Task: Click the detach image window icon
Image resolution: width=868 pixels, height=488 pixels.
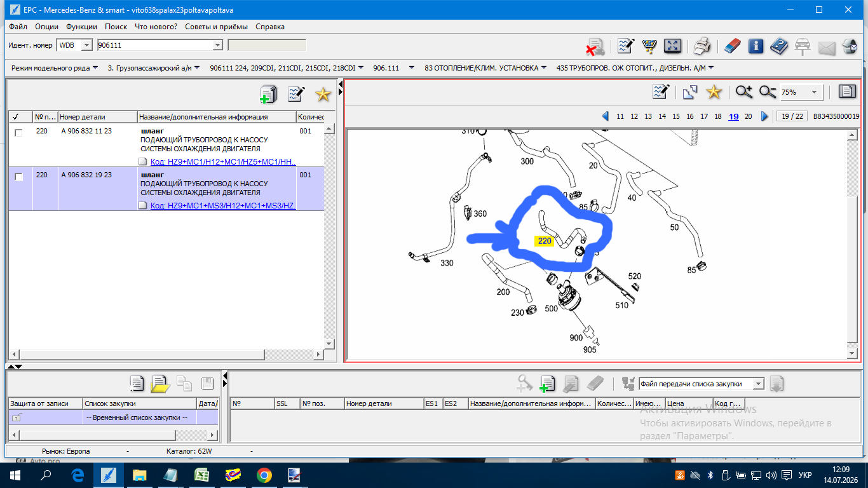Action: [690, 92]
